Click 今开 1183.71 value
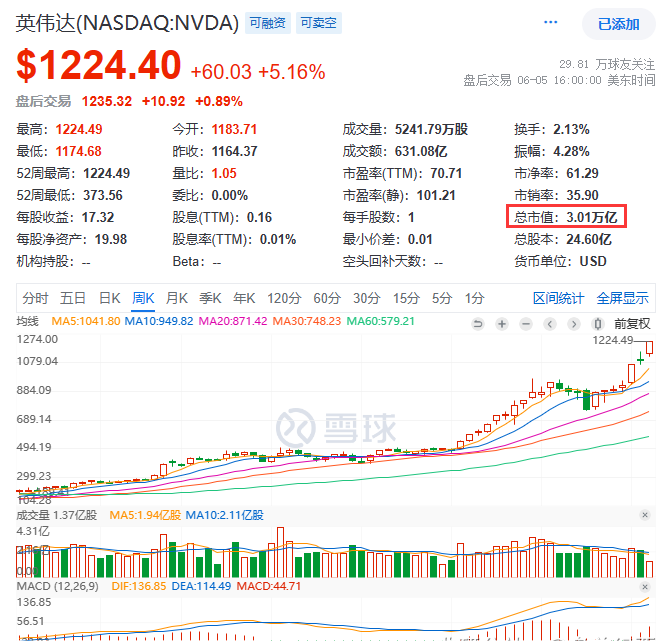The height and width of the screenshot is (641, 671). [x=234, y=129]
